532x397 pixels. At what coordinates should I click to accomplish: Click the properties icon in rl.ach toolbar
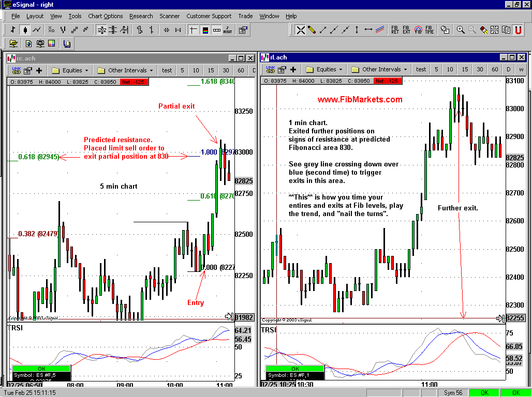282,69
